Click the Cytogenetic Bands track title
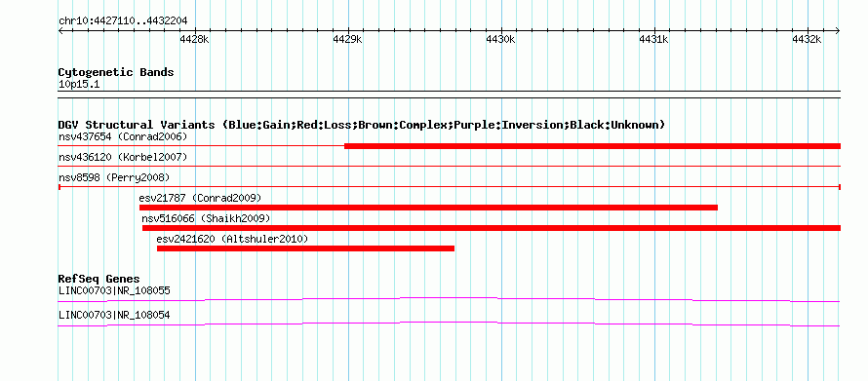The height and width of the screenshot is (381, 868). click(x=116, y=72)
